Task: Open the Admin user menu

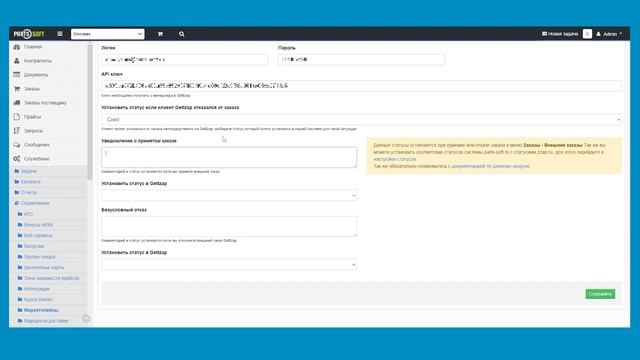Action: pos(609,34)
